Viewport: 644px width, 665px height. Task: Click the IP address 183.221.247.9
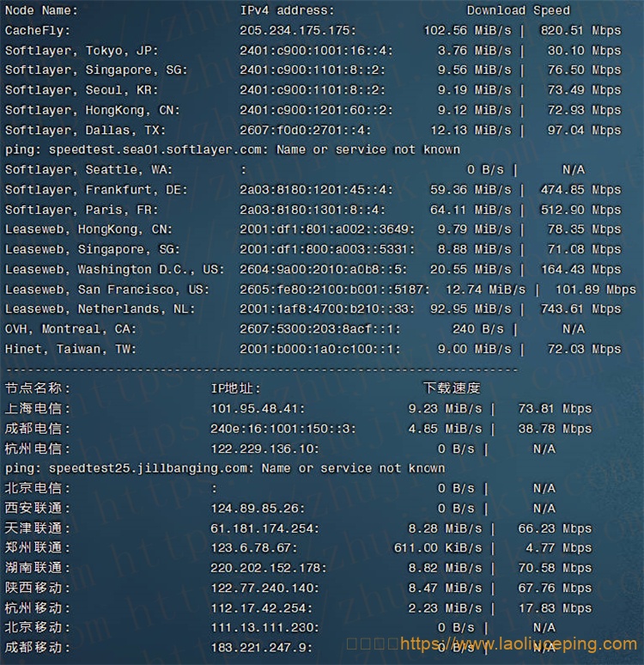coord(262,648)
